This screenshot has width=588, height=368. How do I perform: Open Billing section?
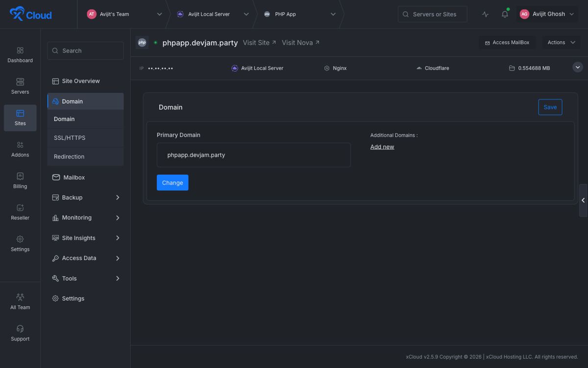20,181
